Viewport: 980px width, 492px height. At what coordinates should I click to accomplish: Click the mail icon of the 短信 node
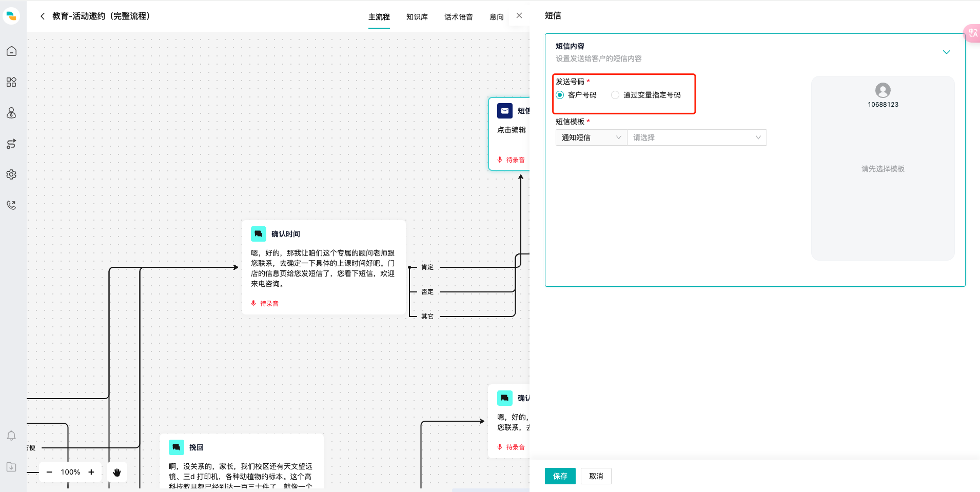pos(505,111)
